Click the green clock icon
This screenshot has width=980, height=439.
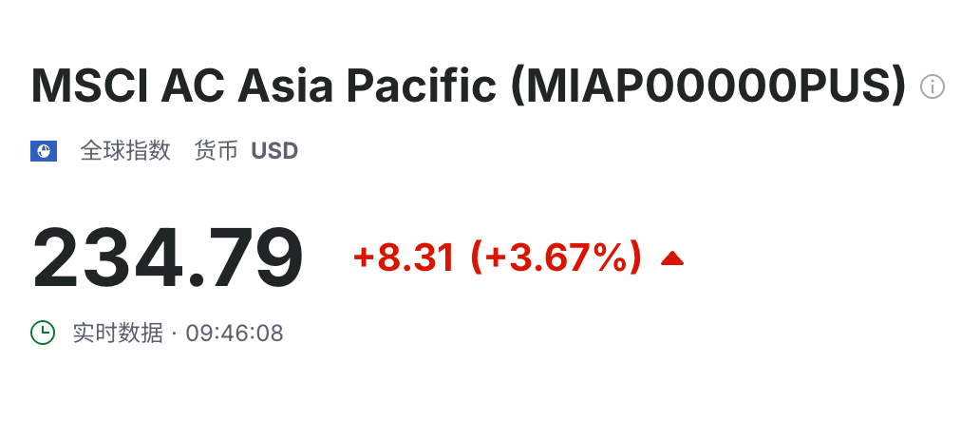(44, 333)
